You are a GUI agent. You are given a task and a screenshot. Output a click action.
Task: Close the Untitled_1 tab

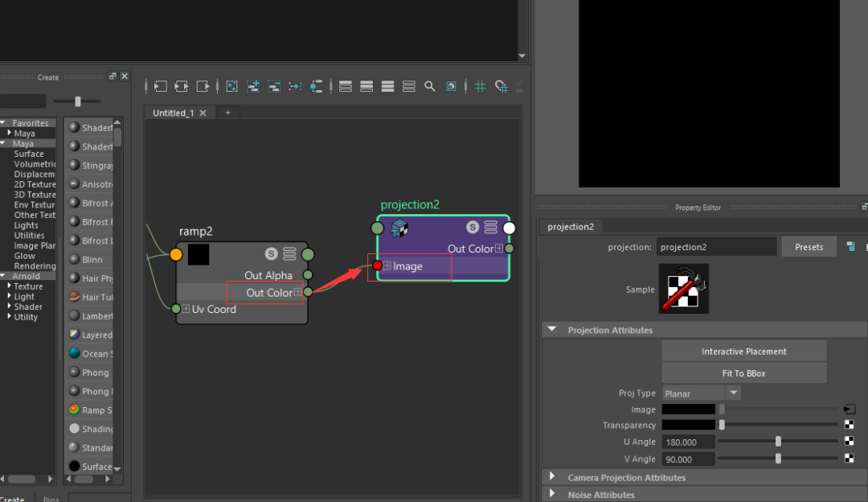[x=203, y=113]
